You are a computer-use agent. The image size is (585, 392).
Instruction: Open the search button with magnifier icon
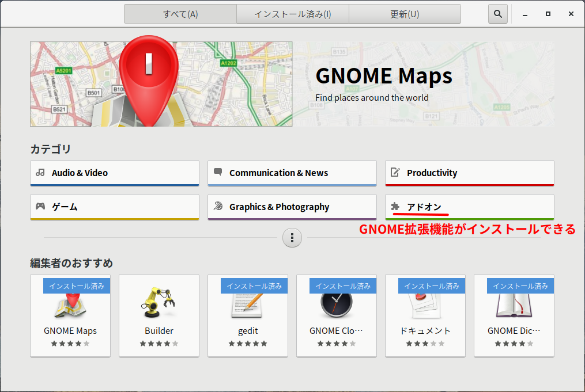(x=498, y=14)
